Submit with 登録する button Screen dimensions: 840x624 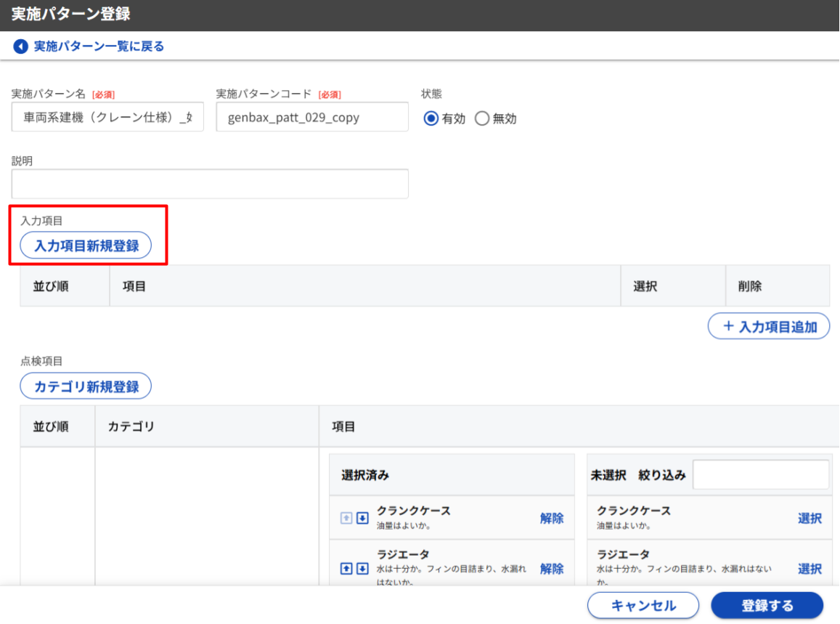[x=767, y=605]
